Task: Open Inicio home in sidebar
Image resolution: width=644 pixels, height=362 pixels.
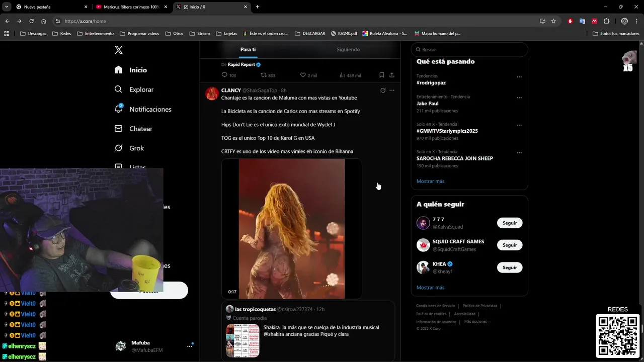Action: [131, 70]
